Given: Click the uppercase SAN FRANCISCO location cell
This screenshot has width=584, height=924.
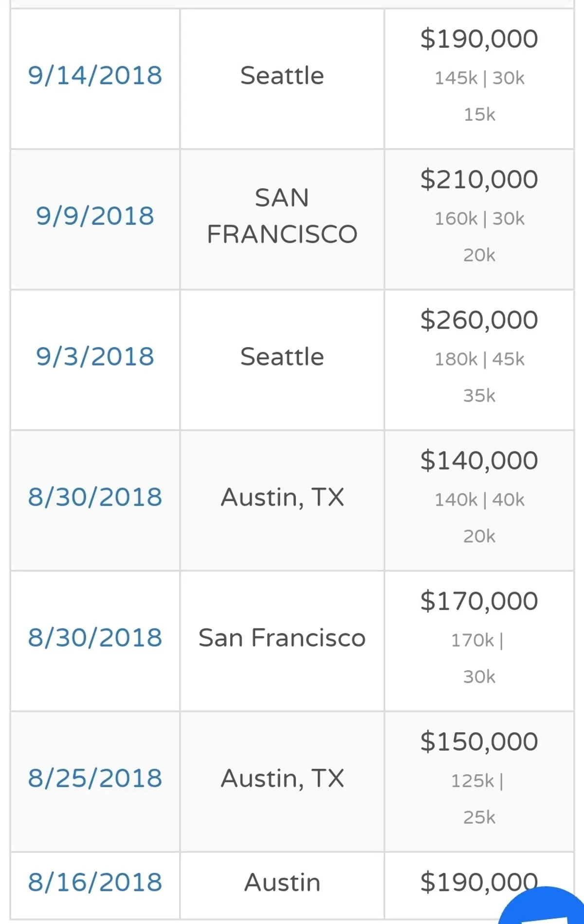Looking at the screenshot, I should (282, 216).
